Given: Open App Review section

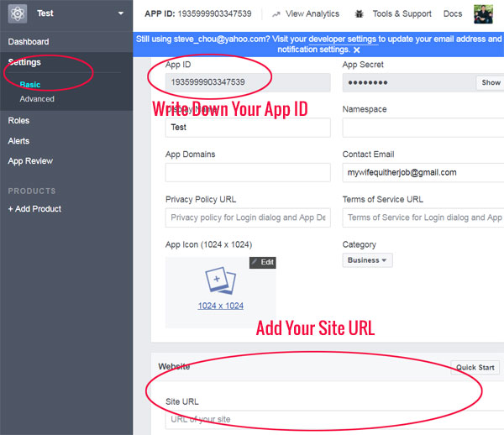Looking at the screenshot, I should tap(30, 161).
